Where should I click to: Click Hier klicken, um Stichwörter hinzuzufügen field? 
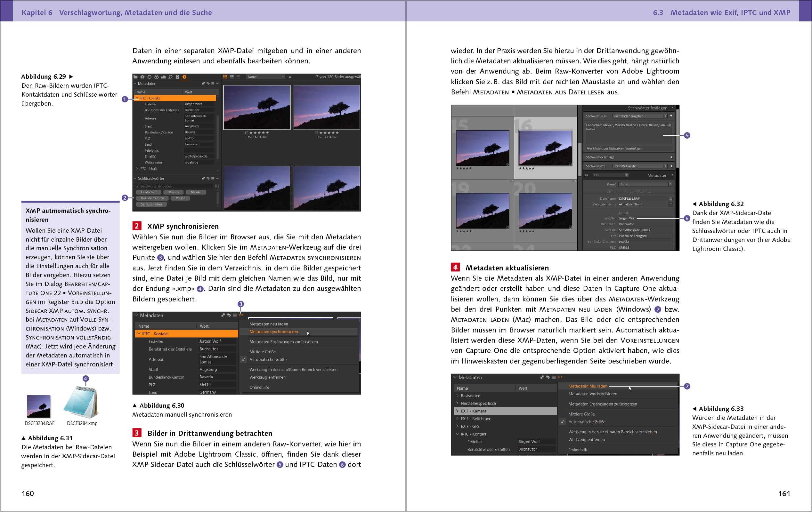click(629, 148)
